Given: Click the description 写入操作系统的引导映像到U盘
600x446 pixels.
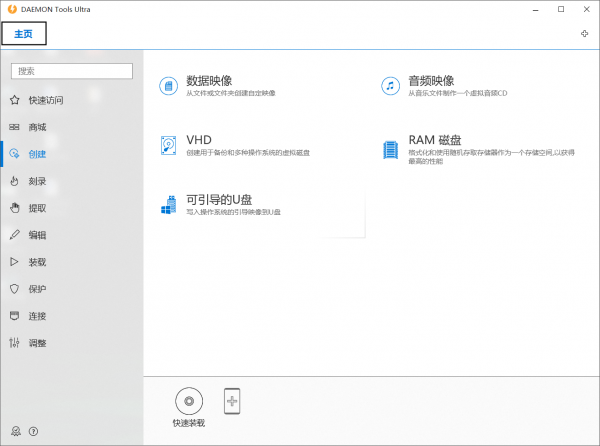Looking at the screenshot, I should tap(233, 212).
